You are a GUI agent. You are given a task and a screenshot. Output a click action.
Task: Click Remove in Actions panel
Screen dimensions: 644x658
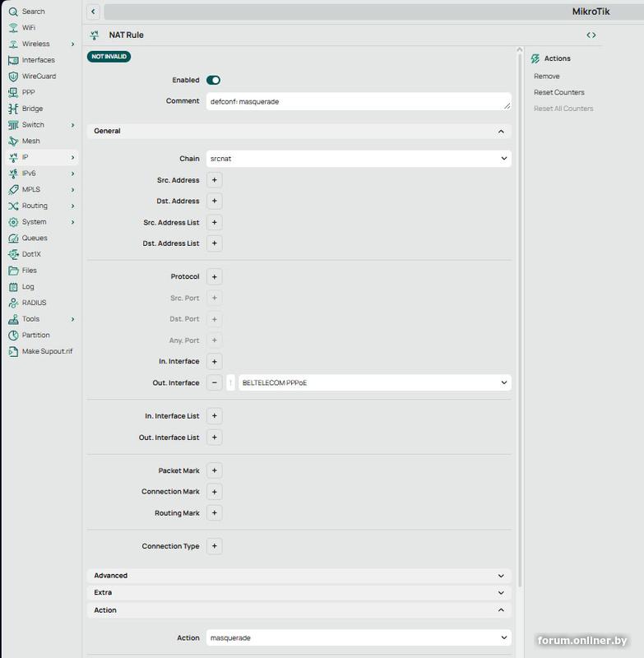point(547,76)
